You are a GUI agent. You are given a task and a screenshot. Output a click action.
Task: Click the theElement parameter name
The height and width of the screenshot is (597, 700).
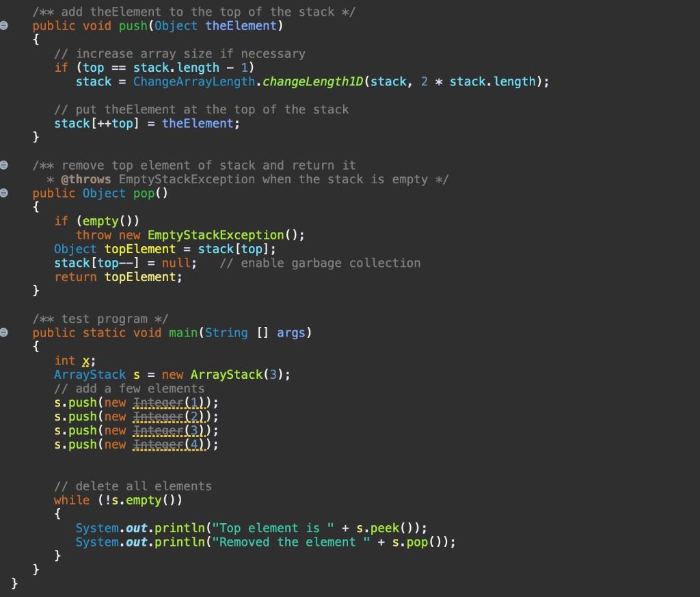coord(241,26)
